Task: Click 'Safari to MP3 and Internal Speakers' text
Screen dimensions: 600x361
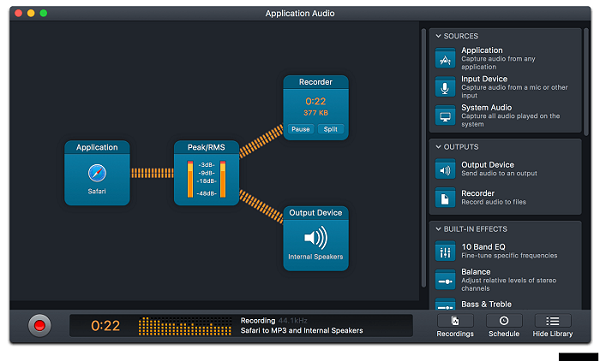Action: 302,330
